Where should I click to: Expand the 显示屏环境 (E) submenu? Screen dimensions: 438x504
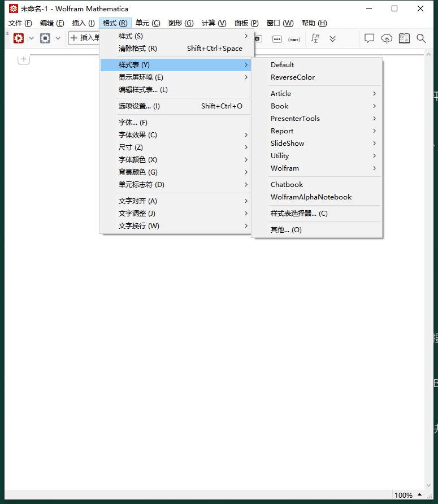pyautogui.click(x=176, y=77)
